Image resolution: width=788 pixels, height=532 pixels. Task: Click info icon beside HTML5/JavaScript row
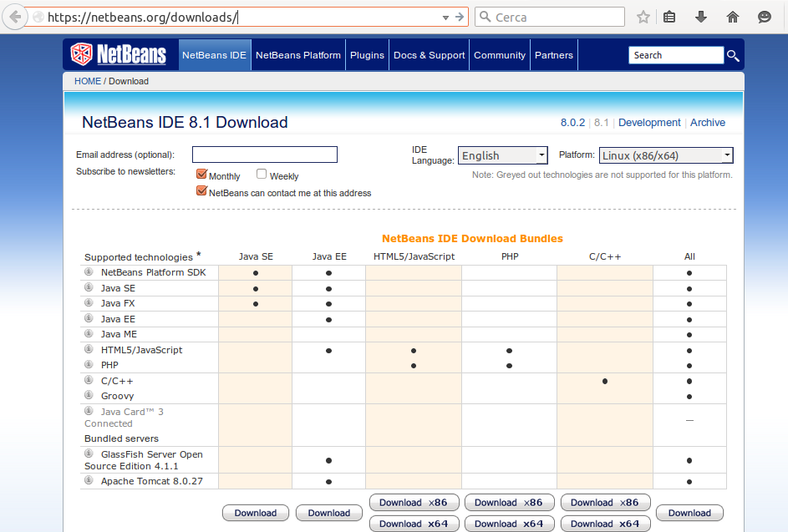point(89,348)
